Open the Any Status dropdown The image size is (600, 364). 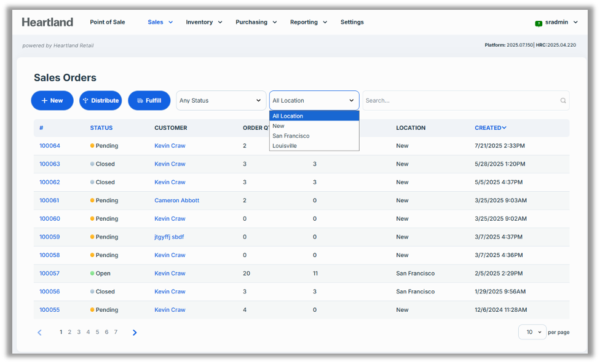pos(221,101)
